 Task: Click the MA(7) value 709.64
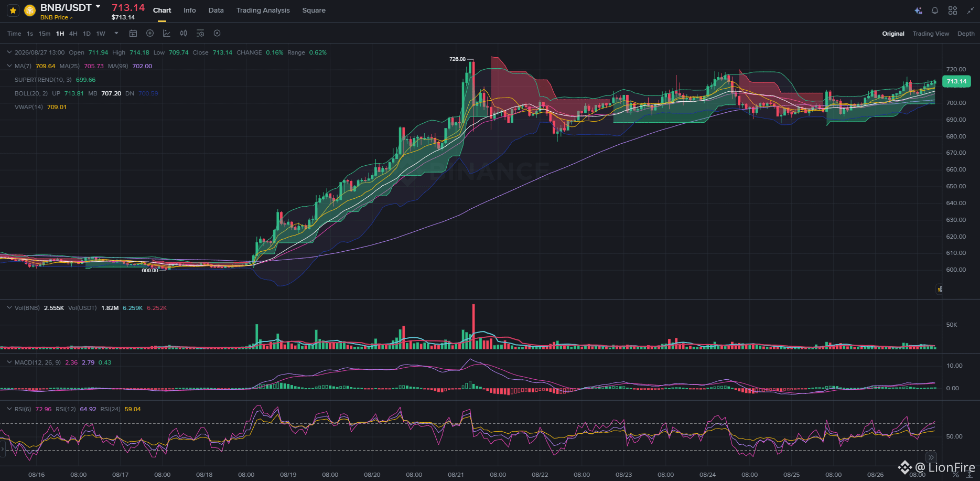pyautogui.click(x=45, y=66)
